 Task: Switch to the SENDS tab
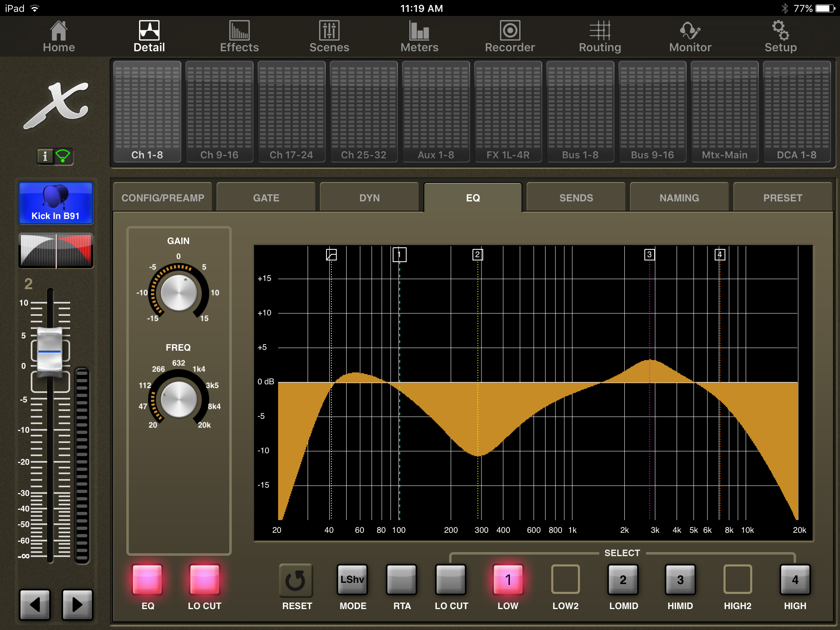tap(576, 198)
